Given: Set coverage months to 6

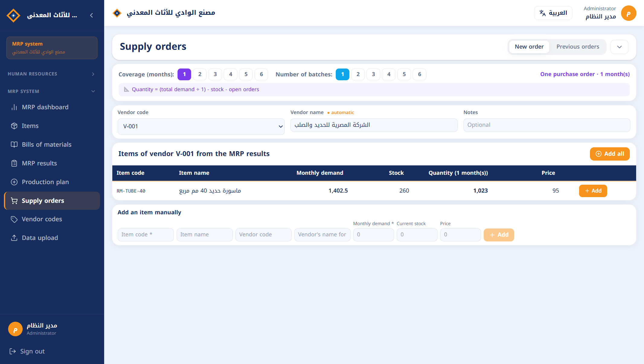Looking at the screenshot, I should tap(261, 74).
